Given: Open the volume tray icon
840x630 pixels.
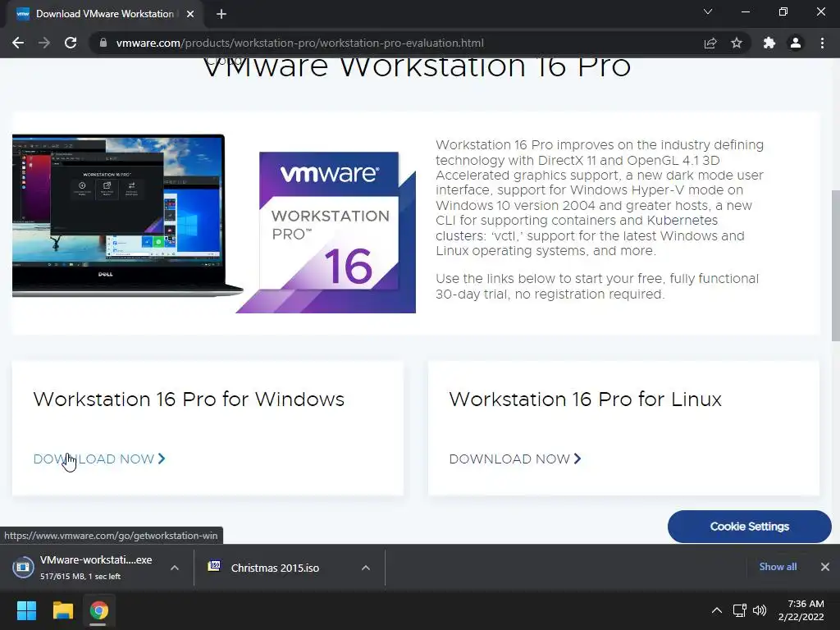Looking at the screenshot, I should tap(760, 610).
